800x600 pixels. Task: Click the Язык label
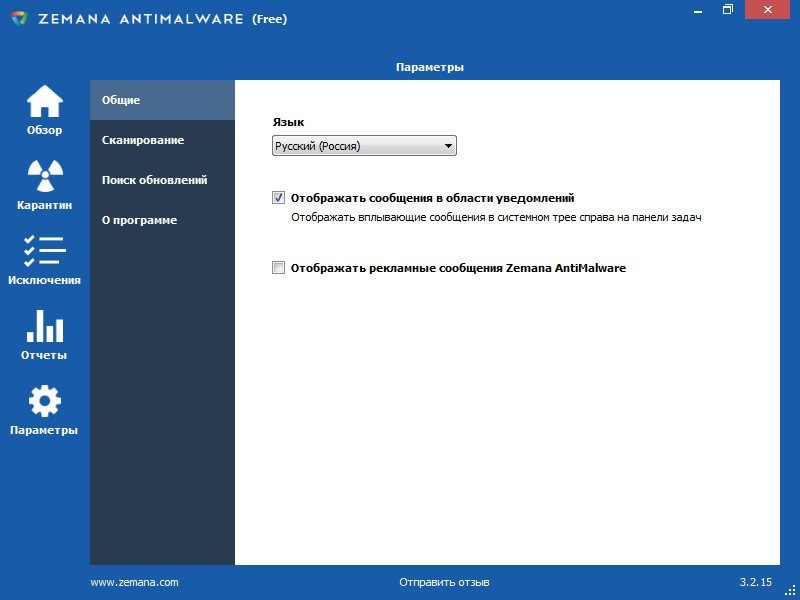[288, 122]
